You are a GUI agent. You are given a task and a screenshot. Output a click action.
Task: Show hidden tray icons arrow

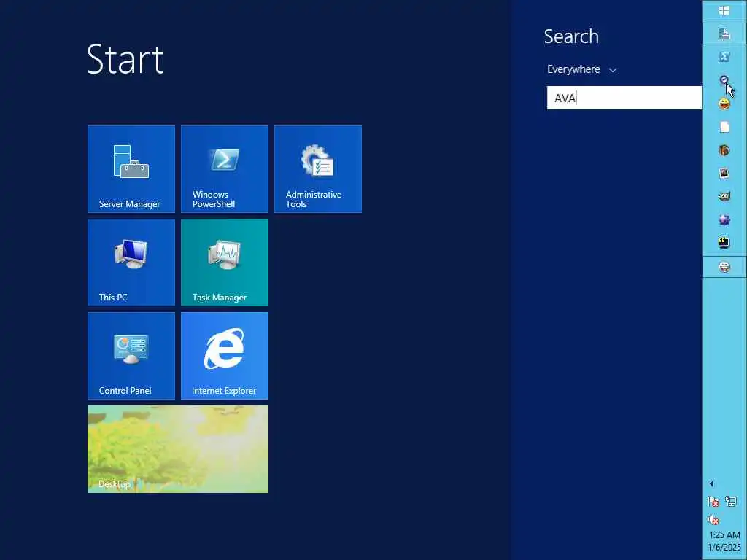click(x=711, y=484)
